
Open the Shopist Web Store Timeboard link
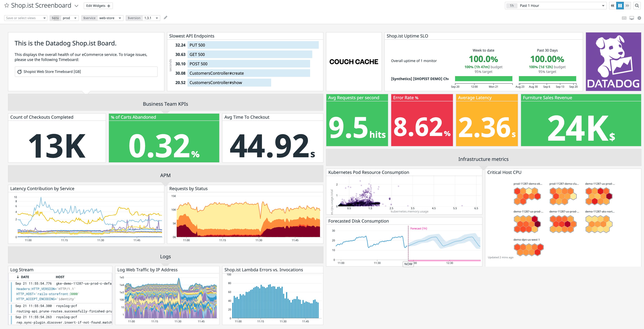click(52, 72)
